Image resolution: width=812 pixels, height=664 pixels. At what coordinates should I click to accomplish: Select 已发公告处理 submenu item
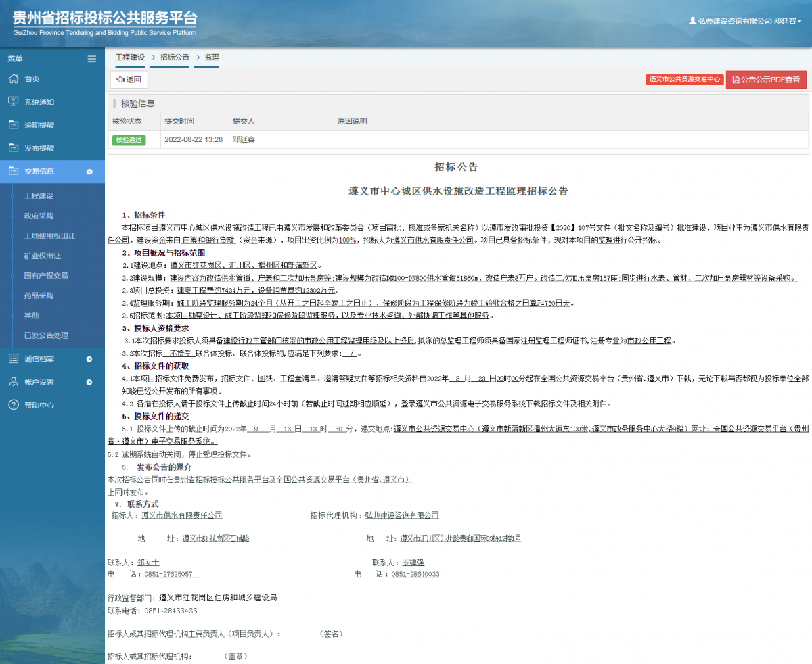46,335
